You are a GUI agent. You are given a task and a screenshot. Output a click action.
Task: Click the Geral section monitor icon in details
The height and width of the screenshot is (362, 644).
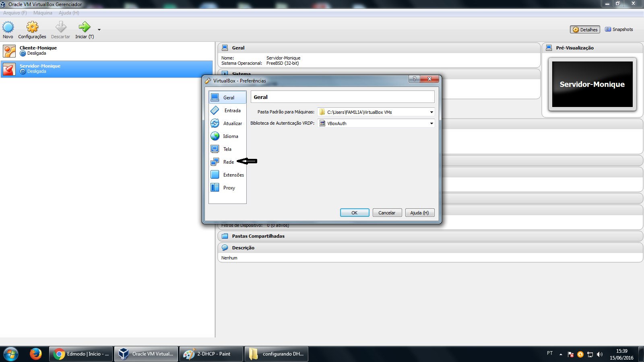click(x=225, y=48)
